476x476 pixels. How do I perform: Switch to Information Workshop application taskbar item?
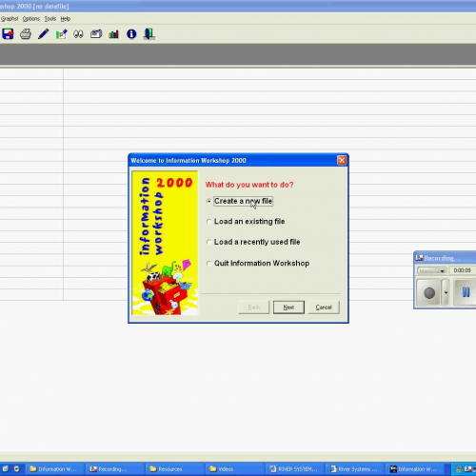pos(415,469)
